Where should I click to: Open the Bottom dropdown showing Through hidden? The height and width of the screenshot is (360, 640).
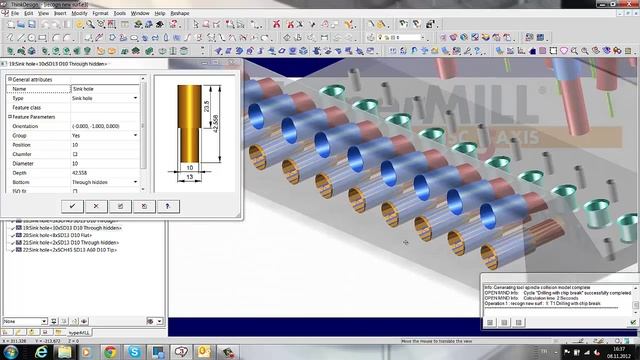coord(136,182)
